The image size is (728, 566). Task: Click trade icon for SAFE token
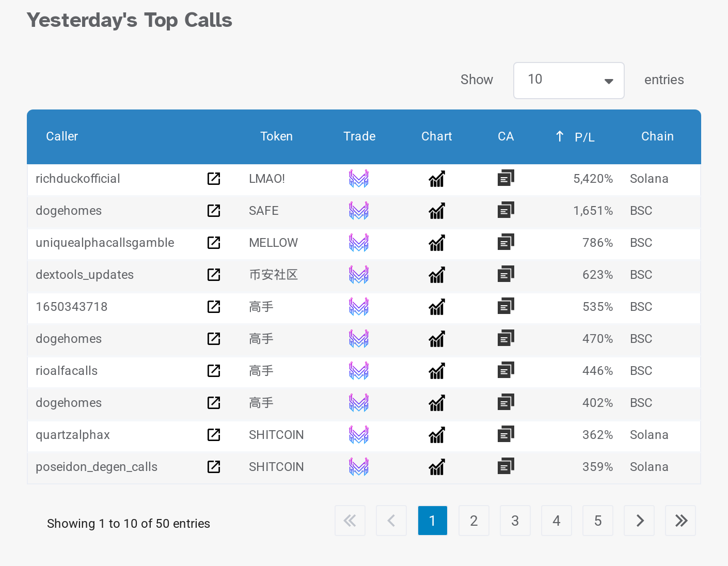coord(358,211)
